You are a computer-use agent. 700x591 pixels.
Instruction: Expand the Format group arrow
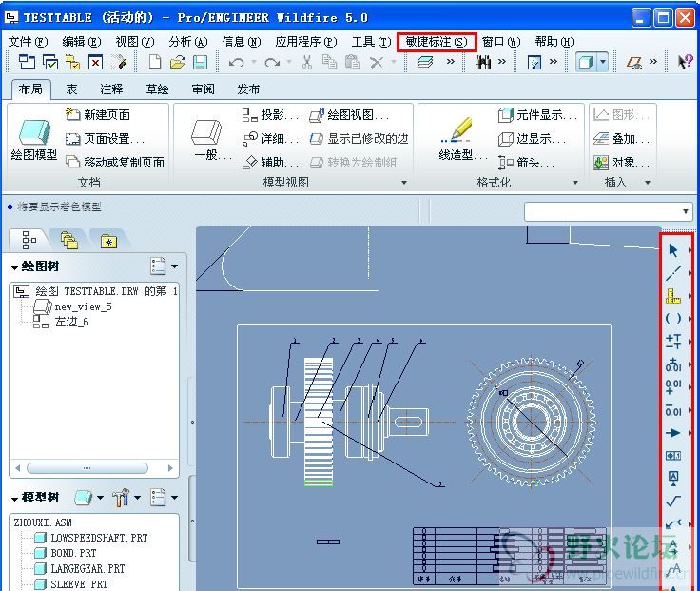pyautogui.click(x=575, y=183)
